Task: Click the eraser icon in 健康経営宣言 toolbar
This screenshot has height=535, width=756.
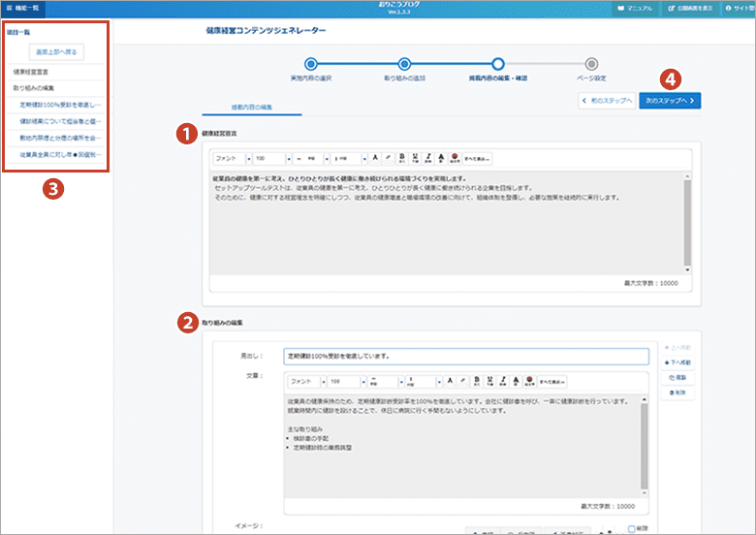Action: tap(388, 158)
